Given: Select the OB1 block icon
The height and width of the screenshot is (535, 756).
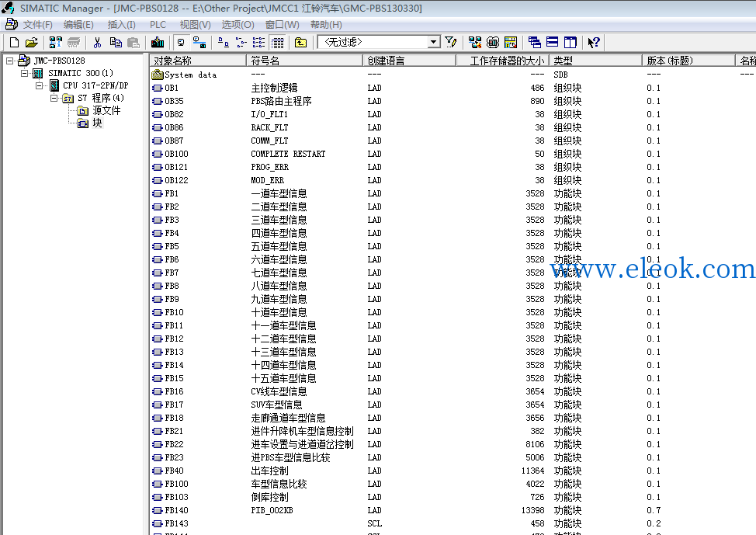Looking at the screenshot, I should coord(158,88).
